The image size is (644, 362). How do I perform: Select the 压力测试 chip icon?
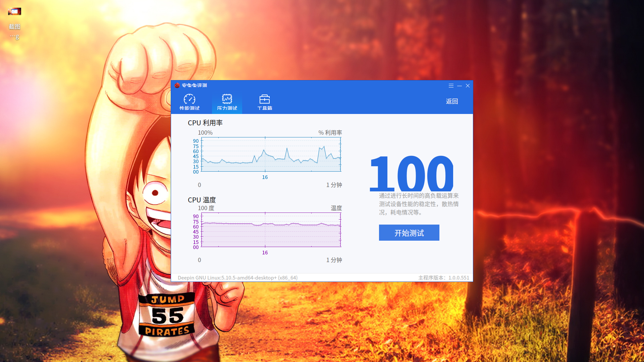(227, 99)
